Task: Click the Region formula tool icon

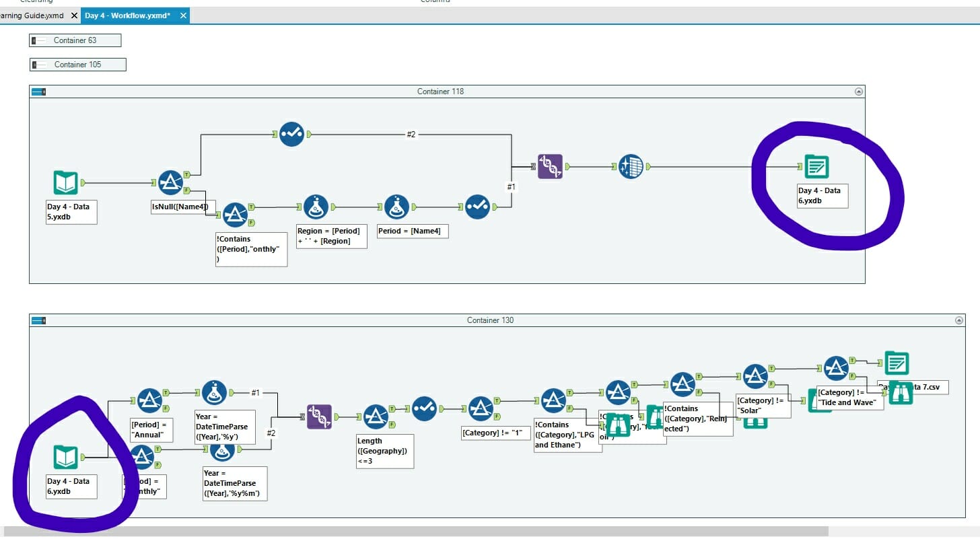Action: pos(316,207)
